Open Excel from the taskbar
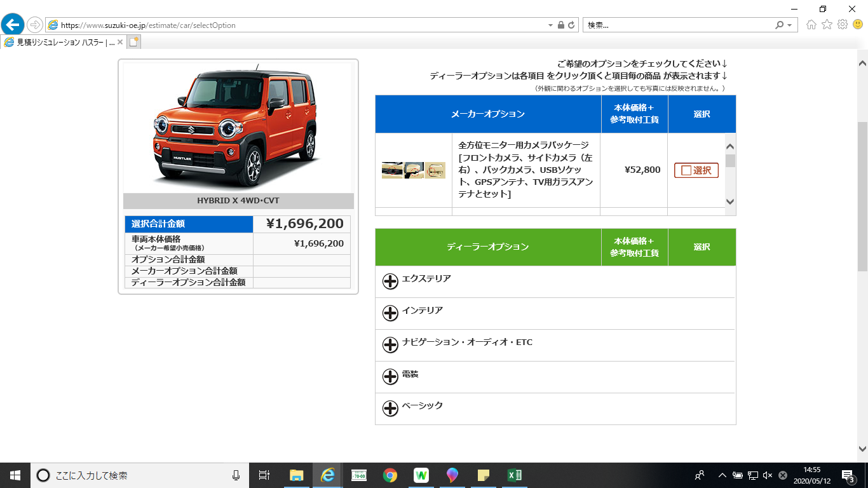Screen dimensions: 868x488 pos(515,475)
